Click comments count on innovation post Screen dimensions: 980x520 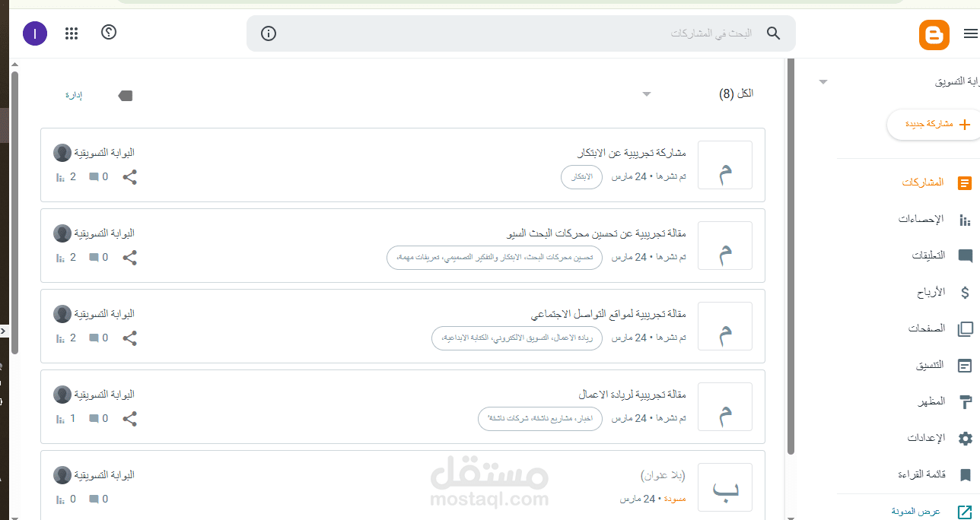point(98,177)
